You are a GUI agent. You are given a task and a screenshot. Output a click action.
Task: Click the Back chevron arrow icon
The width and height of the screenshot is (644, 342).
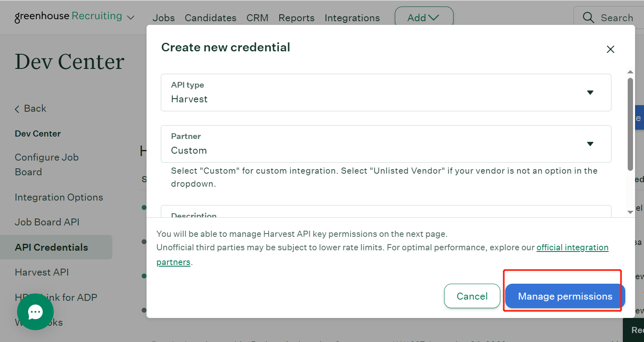[17, 109]
